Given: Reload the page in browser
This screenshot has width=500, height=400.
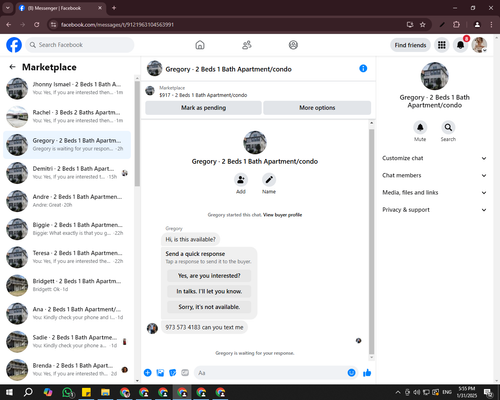Looking at the screenshot, I should [x=37, y=25].
